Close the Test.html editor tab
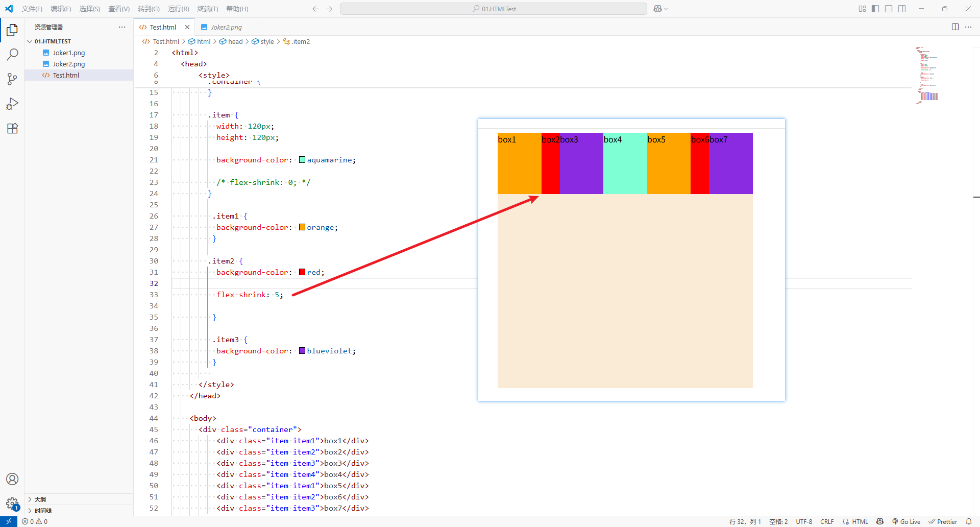The height and width of the screenshot is (527, 980). point(187,27)
